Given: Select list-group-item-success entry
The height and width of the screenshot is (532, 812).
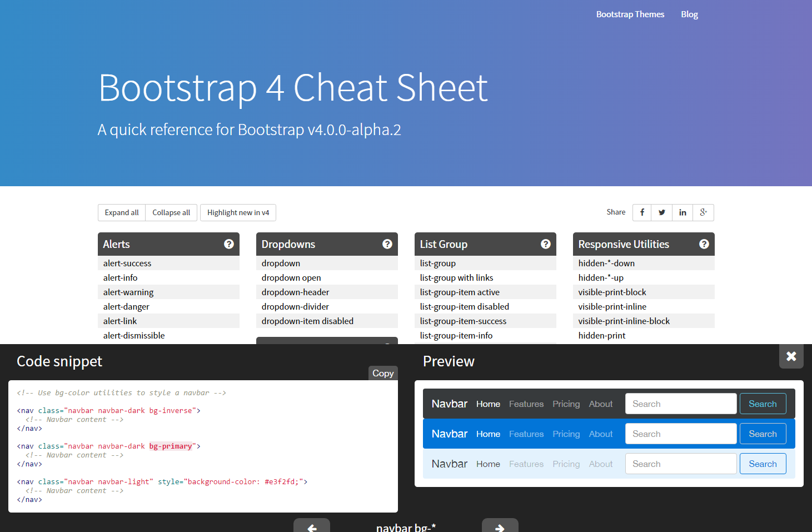Looking at the screenshot, I should pyautogui.click(x=485, y=321).
